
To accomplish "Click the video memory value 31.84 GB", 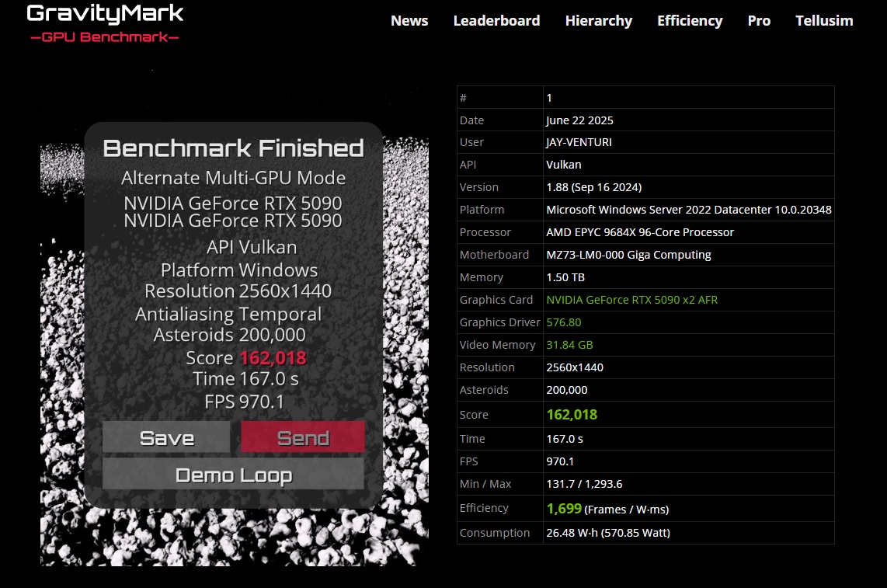I will point(569,345).
